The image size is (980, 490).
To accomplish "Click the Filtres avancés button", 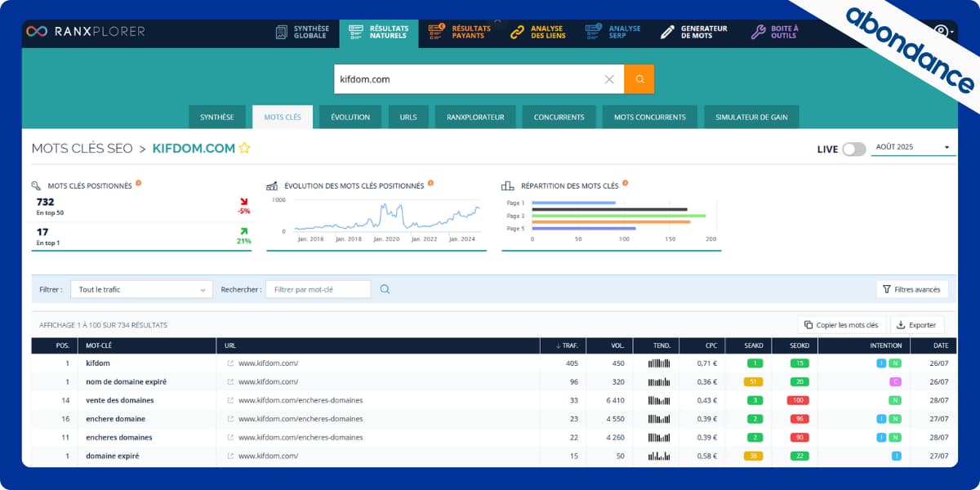I will 912,289.
